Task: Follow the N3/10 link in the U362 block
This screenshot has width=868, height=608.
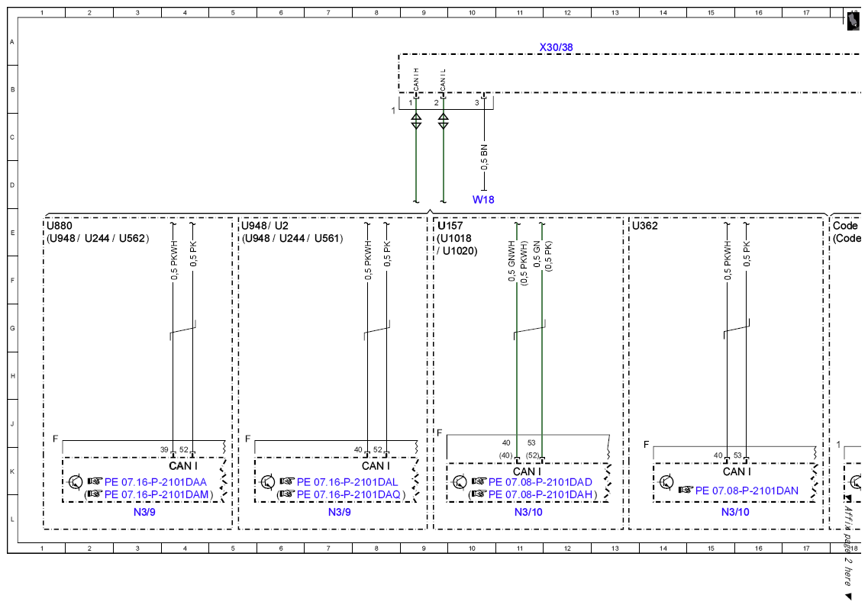Action: (x=735, y=513)
